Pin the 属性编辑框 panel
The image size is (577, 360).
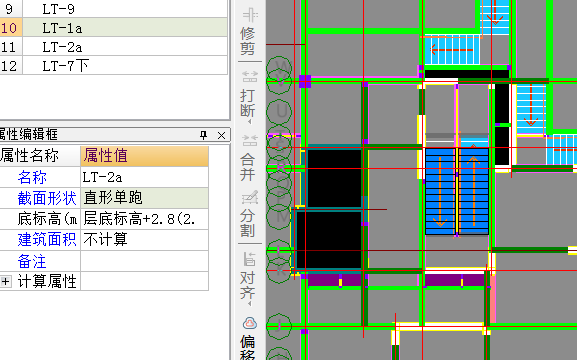click(203, 135)
